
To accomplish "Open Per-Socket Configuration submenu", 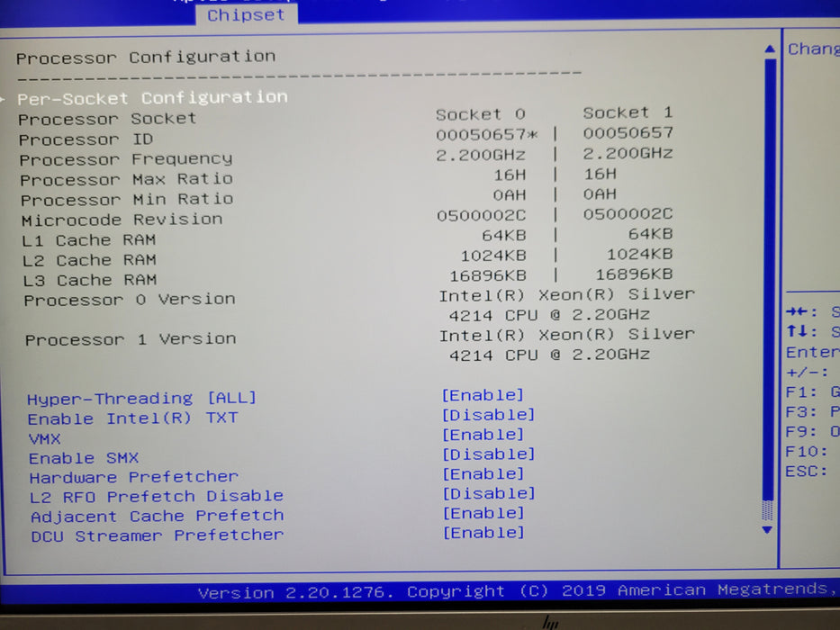I will tap(153, 98).
